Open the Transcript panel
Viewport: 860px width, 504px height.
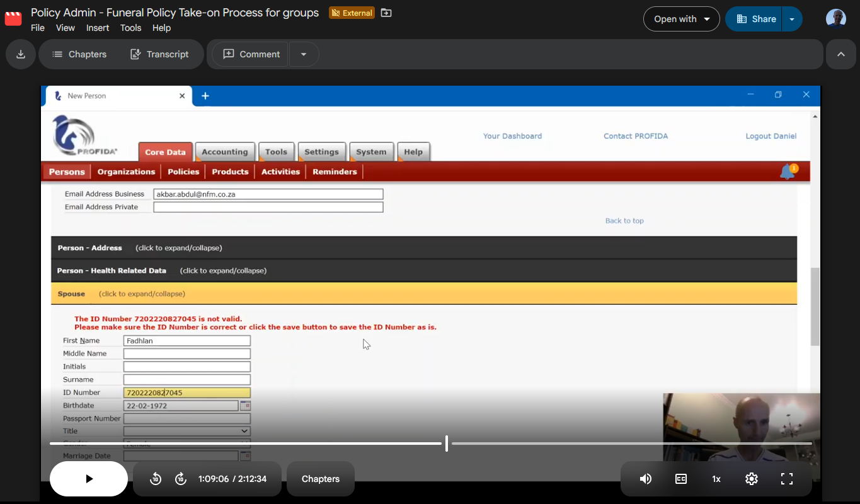[x=159, y=54]
